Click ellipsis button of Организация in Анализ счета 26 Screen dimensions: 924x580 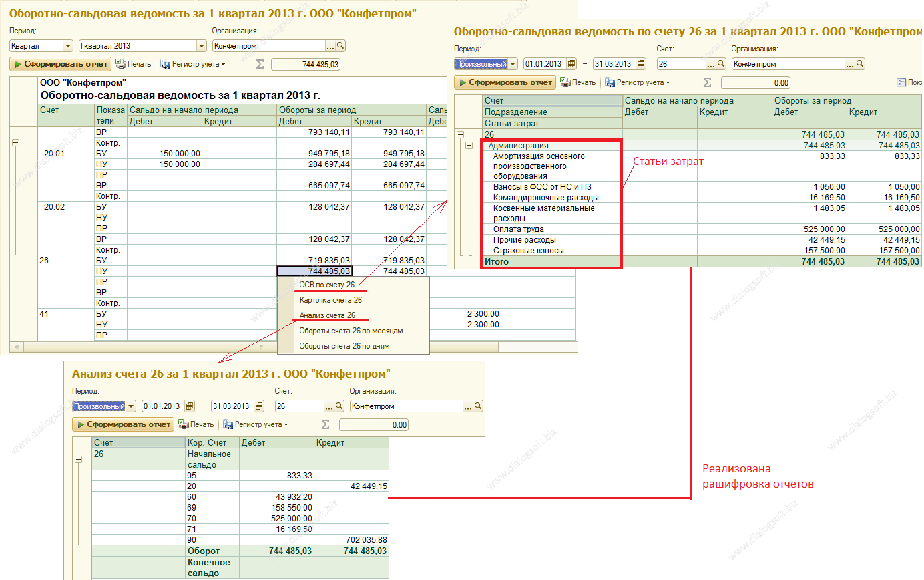click(x=468, y=406)
